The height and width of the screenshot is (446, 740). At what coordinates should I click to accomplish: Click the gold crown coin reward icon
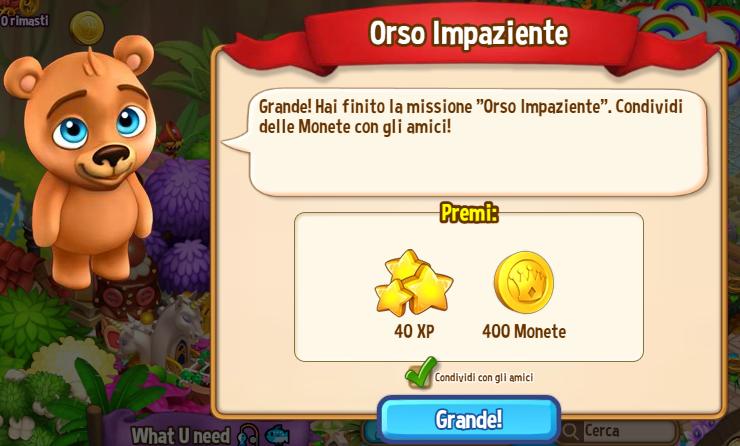pyautogui.click(x=524, y=282)
